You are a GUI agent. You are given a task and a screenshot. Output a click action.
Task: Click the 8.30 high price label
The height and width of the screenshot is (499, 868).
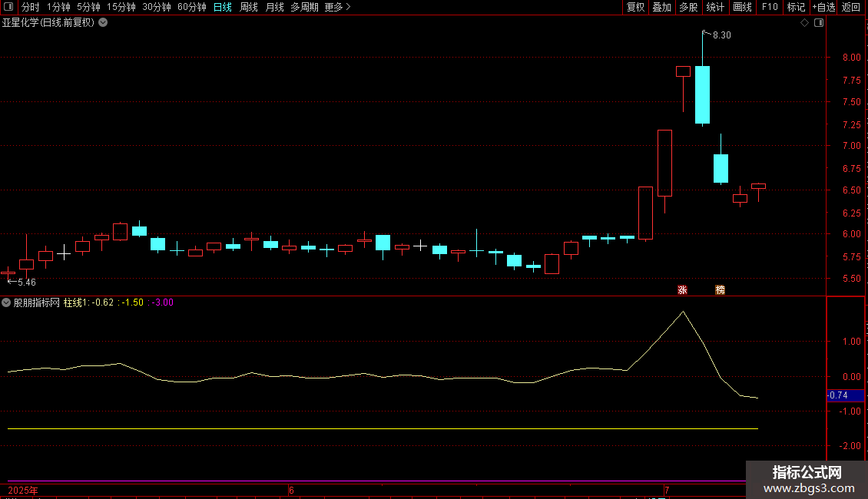(722, 35)
